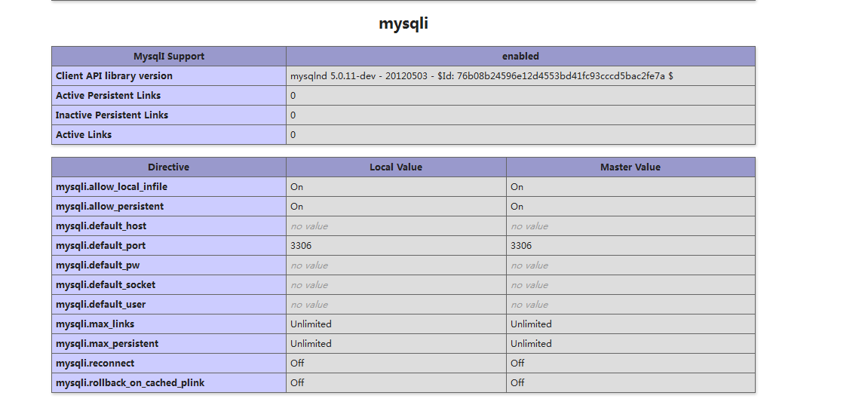The image size is (868, 405).
Task: Click the mysqlnd 5.0.11-dev version string
Action: click(x=482, y=76)
